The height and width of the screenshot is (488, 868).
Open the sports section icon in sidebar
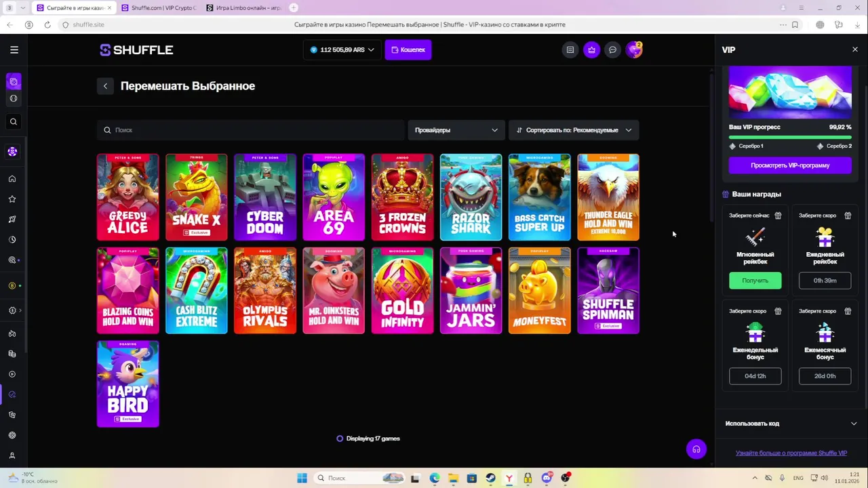pyautogui.click(x=14, y=99)
